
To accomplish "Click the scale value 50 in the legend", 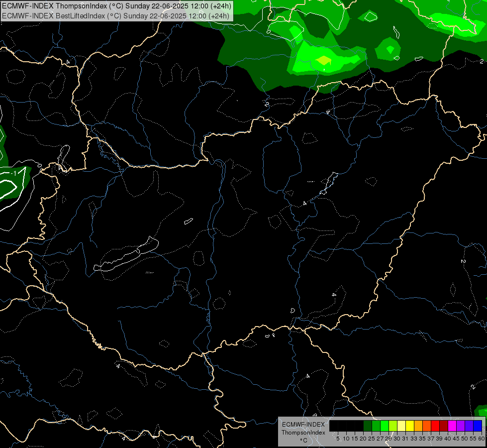I will point(465,439).
